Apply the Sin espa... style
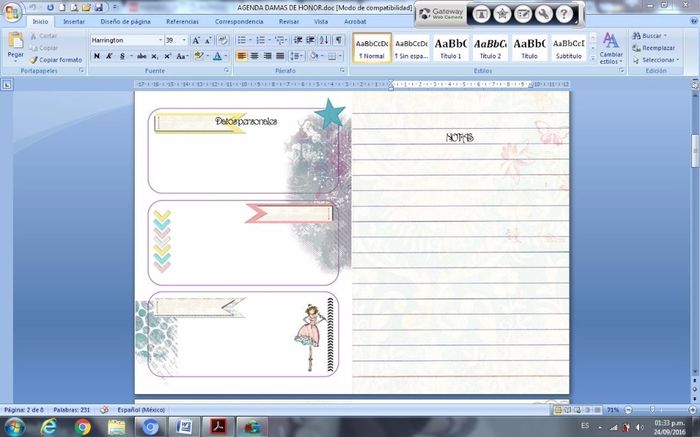The width and height of the screenshot is (700, 437). pyautogui.click(x=412, y=48)
